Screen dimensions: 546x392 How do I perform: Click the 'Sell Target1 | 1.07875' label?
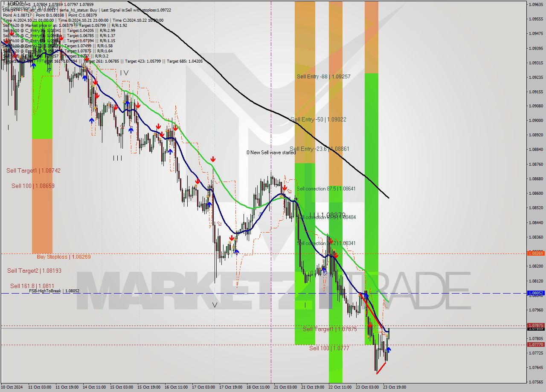[330, 329]
